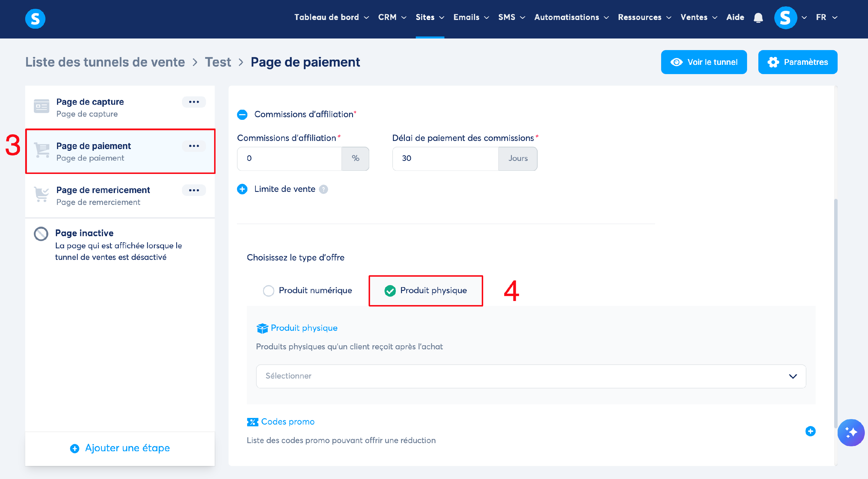Click the Commissions d'affiliation percentage input field
This screenshot has width=868, height=479.
click(x=289, y=158)
